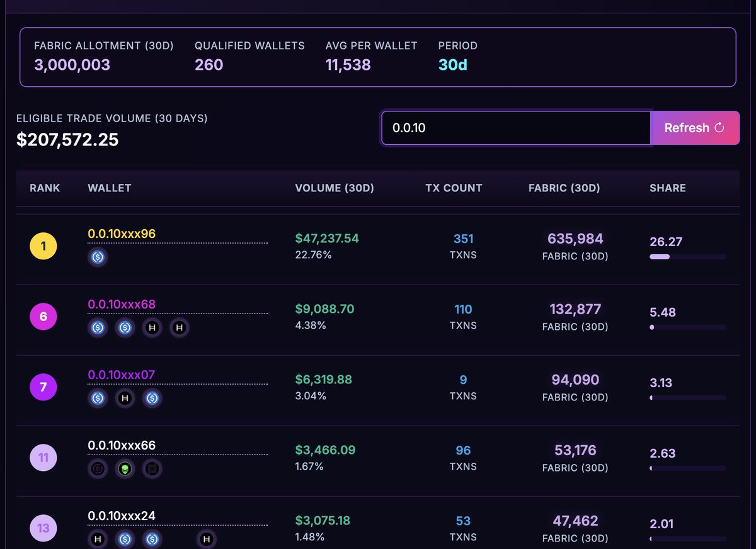Click the eligible trade volume $207,572.25
Image resolution: width=756 pixels, height=549 pixels.
click(x=67, y=139)
